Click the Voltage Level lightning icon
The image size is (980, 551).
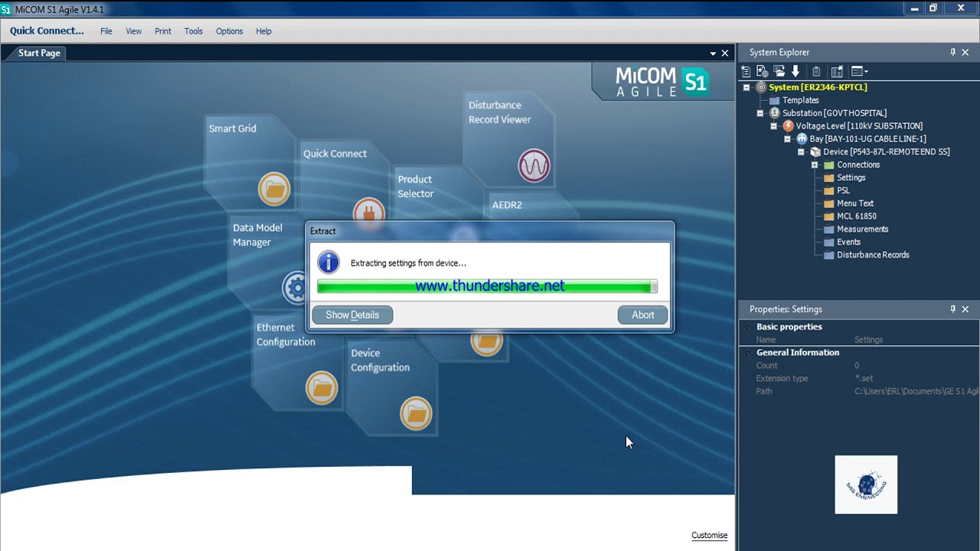click(788, 126)
